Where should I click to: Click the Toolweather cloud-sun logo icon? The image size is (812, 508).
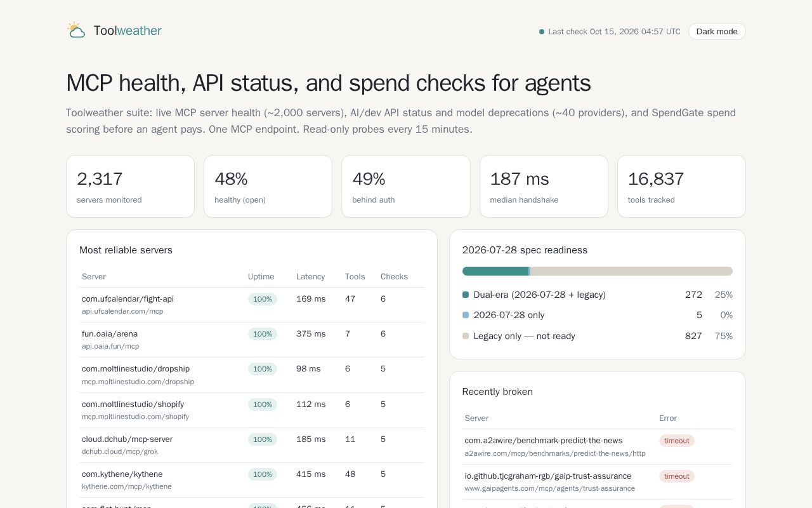click(x=76, y=30)
